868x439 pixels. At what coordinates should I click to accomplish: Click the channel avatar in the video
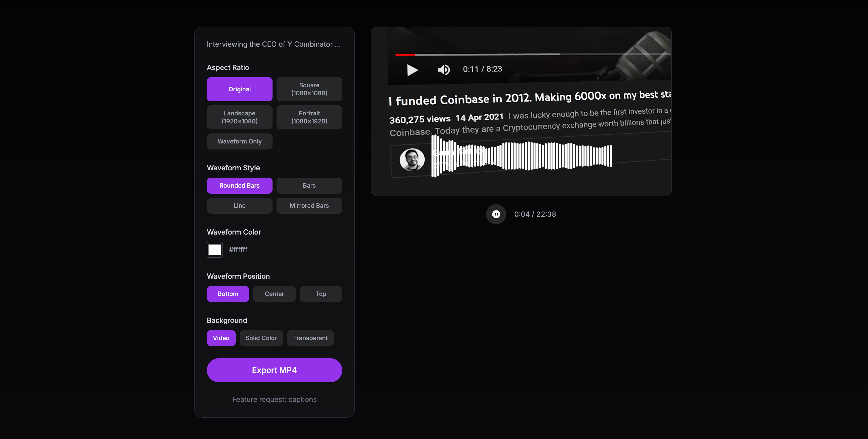point(412,160)
